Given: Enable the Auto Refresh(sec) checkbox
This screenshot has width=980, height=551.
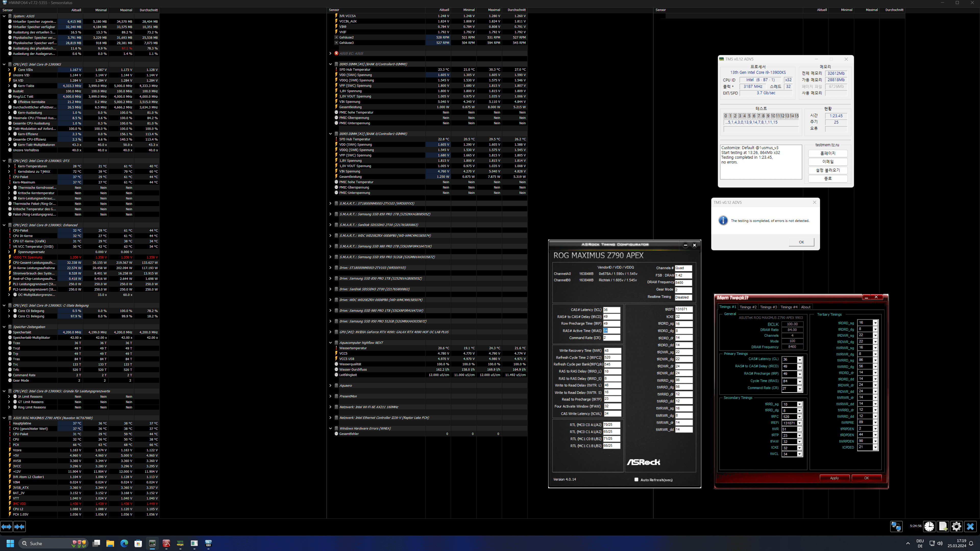Looking at the screenshot, I should click(636, 480).
